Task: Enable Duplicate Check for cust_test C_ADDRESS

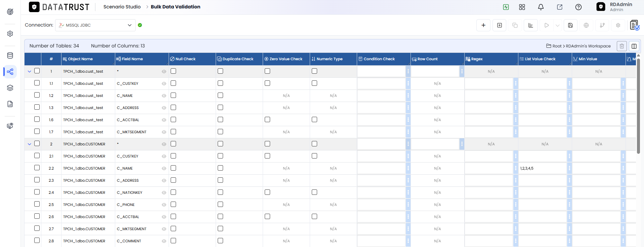Action: pyautogui.click(x=220, y=108)
